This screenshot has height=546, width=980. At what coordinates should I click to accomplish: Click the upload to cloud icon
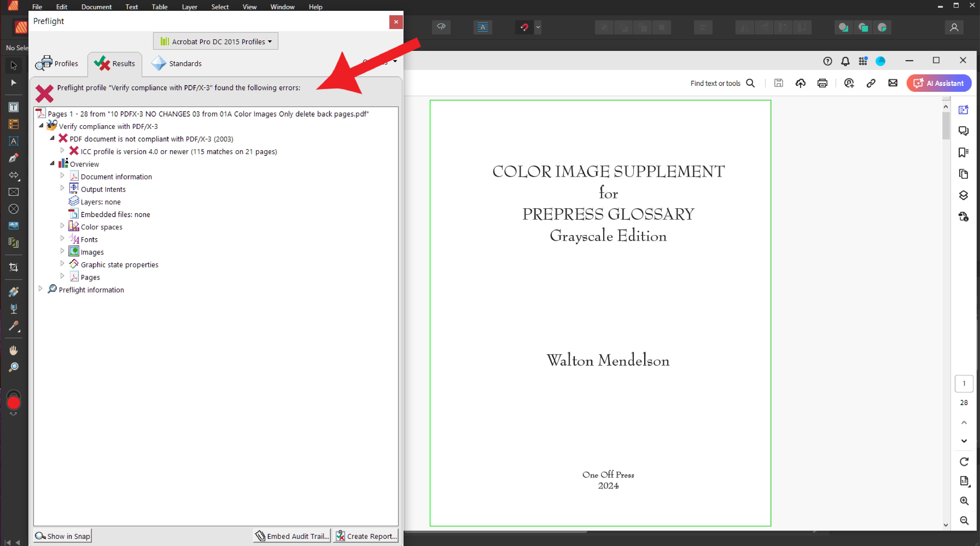(800, 83)
